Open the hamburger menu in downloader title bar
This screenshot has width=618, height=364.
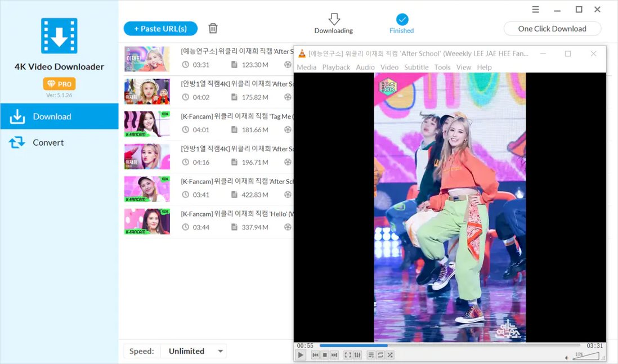click(x=535, y=10)
